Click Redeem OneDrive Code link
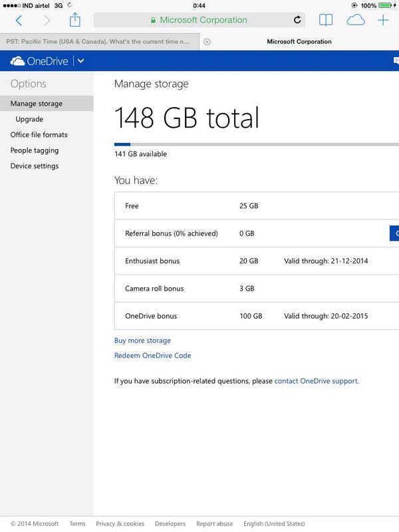 (x=153, y=355)
